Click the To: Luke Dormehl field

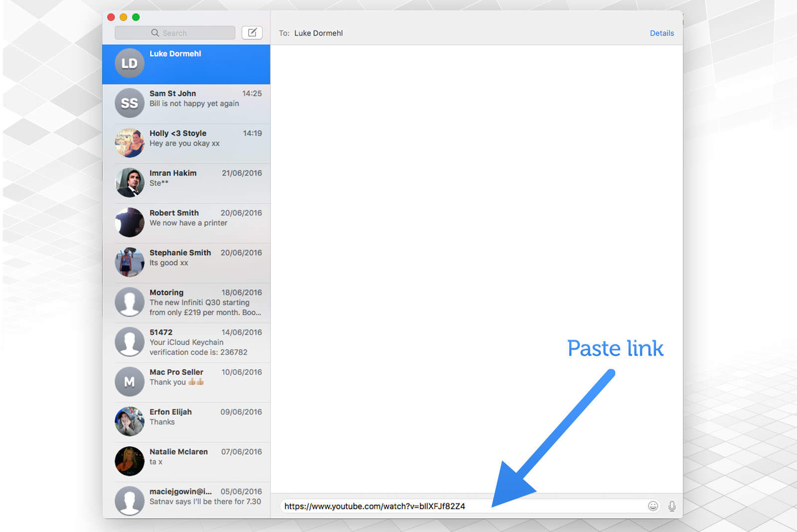[319, 33]
